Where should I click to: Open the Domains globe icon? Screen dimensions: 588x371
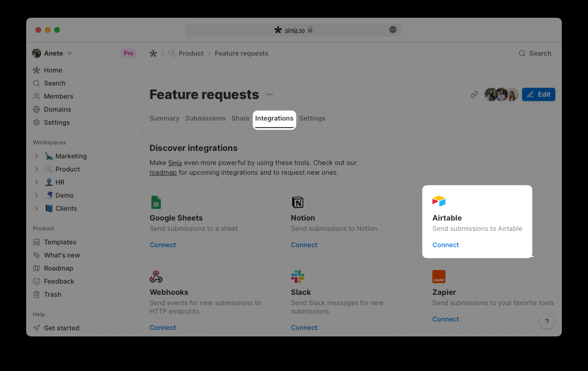click(36, 109)
